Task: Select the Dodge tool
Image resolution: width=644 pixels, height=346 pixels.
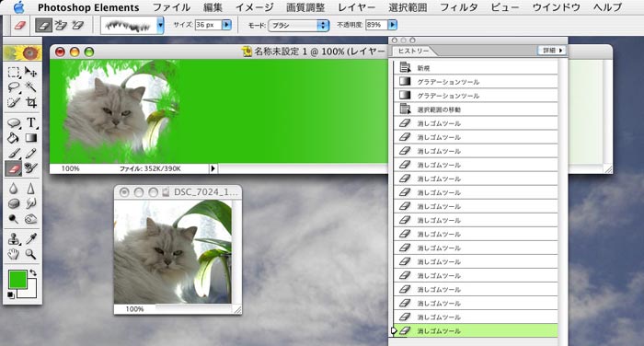Action: pyautogui.click(x=14, y=219)
